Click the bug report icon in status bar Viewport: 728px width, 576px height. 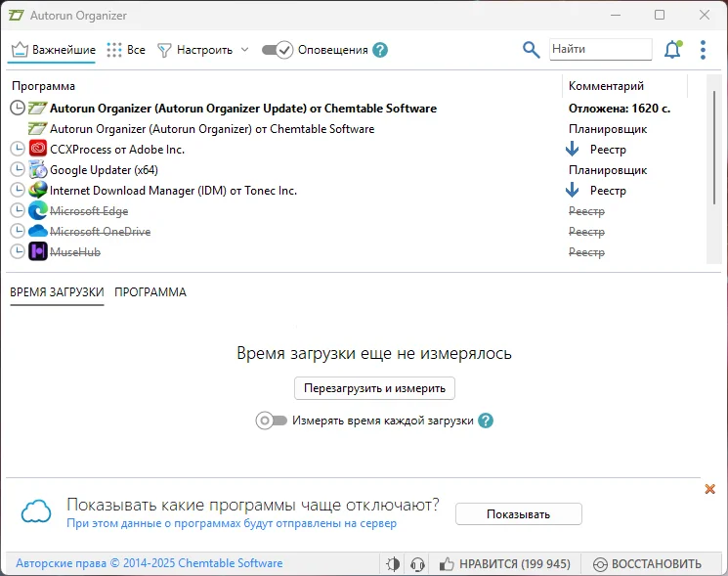pos(393,564)
